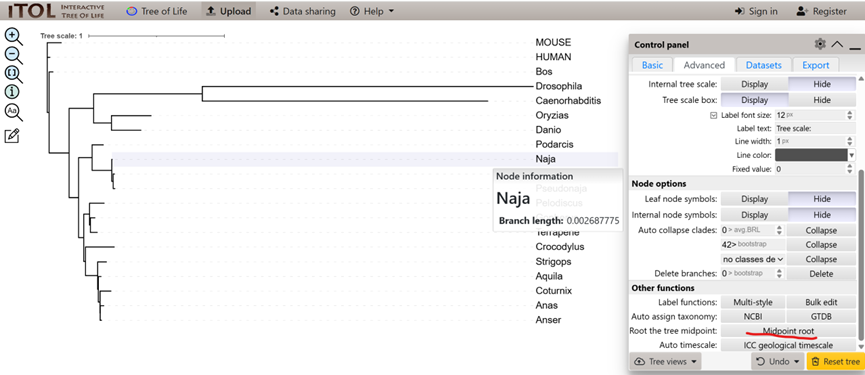Click the bootstrap collapse value field
Image resolution: width=865 pixels, height=375 pixels.
tap(752, 245)
